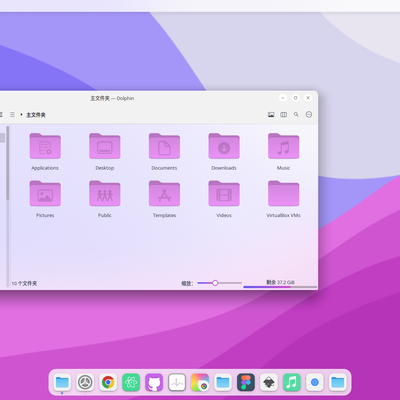
Task: Maximize the Dolphin window
Action: 295,98
